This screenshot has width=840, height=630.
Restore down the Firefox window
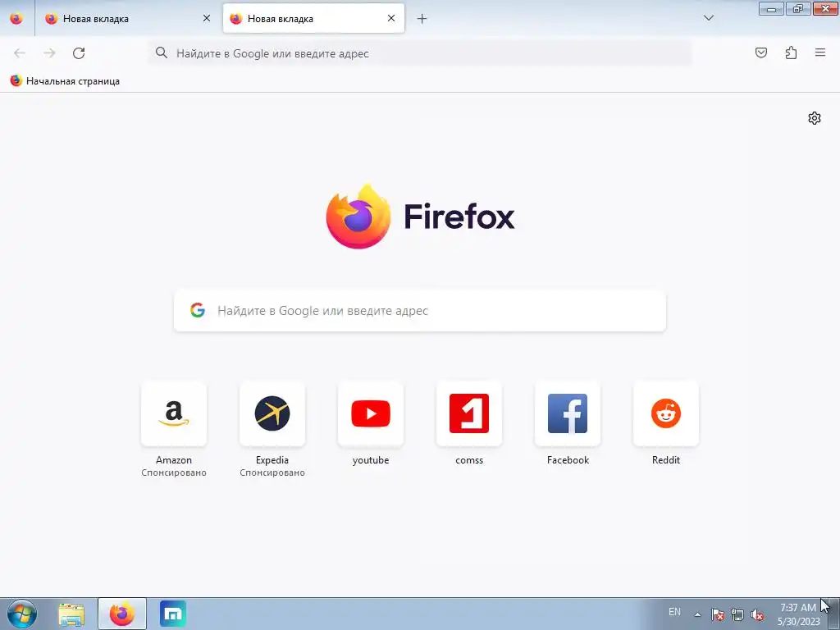click(x=798, y=8)
